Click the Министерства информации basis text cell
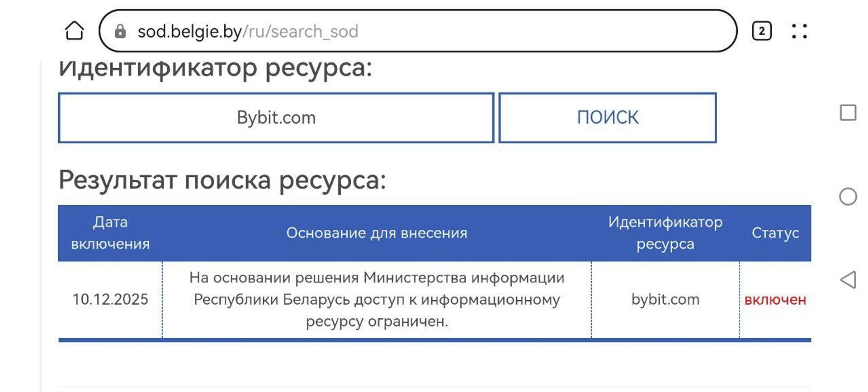This screenshot has width=868, height=392. click(x=376, y=299)
